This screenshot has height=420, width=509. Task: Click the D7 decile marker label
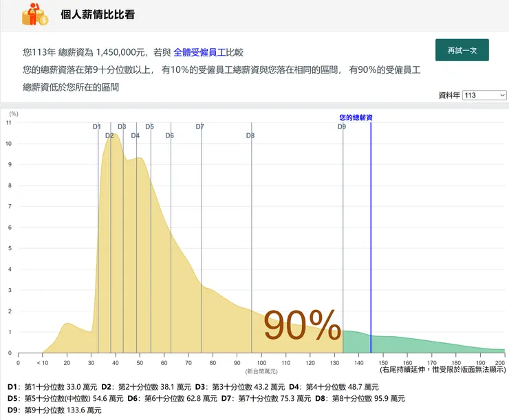pos(199,126)
